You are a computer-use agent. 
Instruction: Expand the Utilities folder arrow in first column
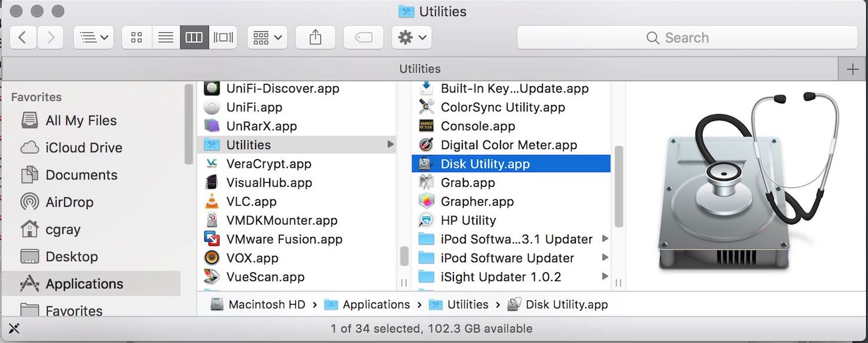pos(390,145)
